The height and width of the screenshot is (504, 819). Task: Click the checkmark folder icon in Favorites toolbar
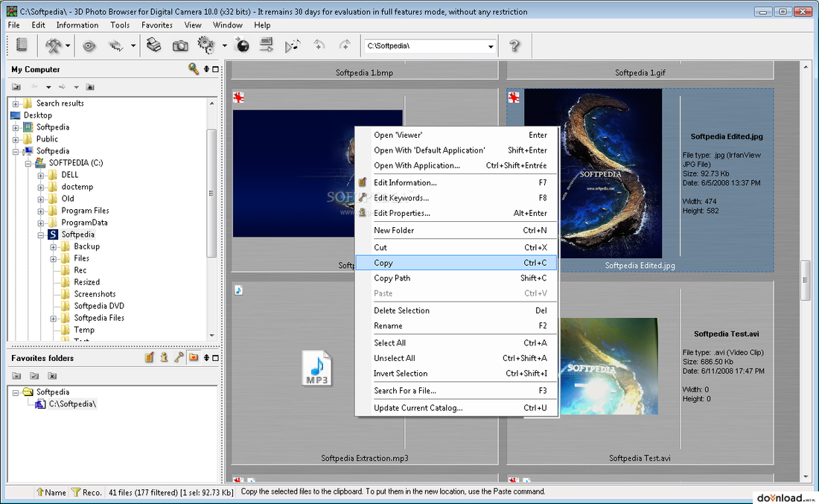click(x=34, y=375)
